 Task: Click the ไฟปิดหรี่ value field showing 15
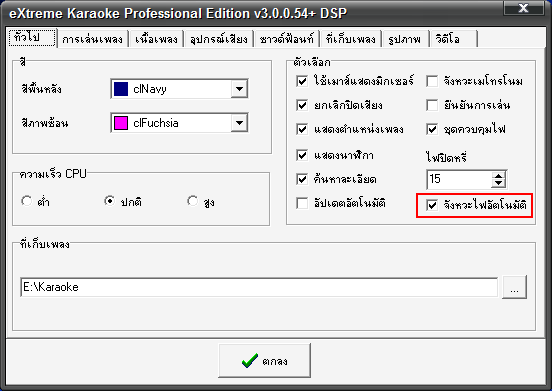[x=459, y=179]
